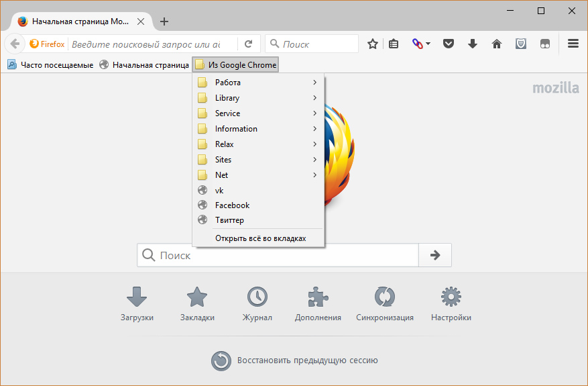
Task: Focus the page center Поиск field
Action: 278,255
